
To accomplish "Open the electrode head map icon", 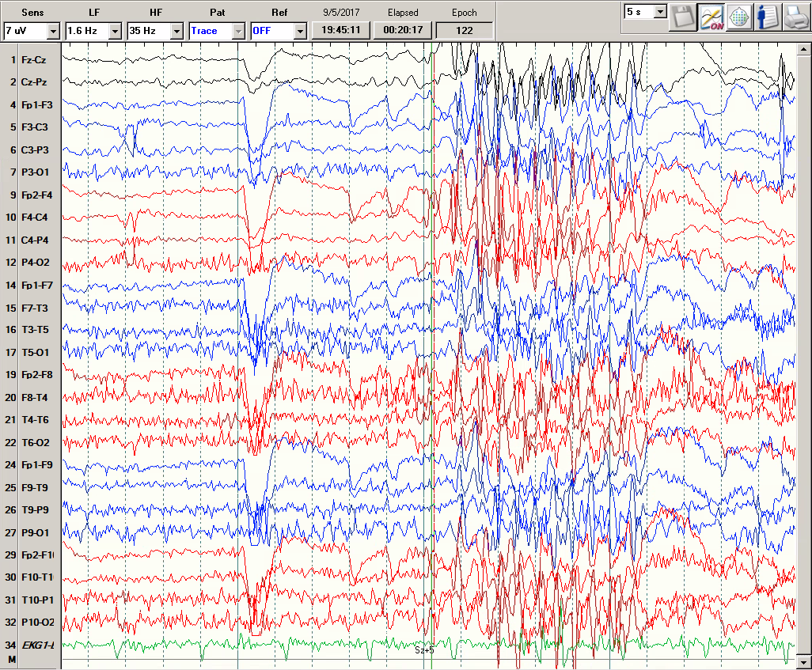I will click(738, 18).
